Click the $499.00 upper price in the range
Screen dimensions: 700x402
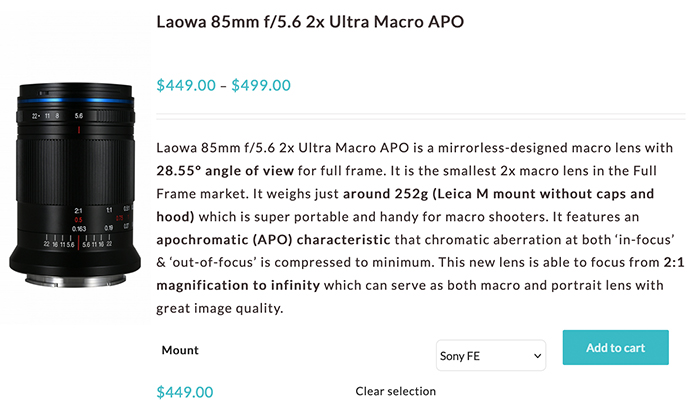tap(261, 85)
